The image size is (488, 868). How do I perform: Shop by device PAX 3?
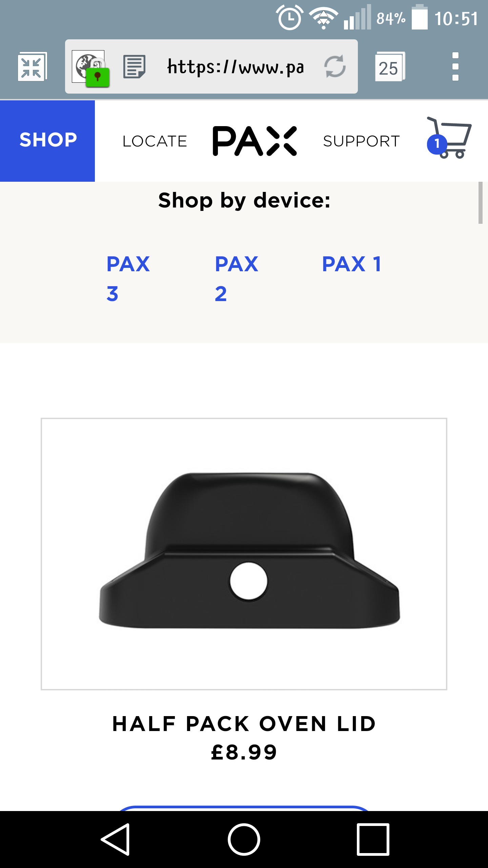[128, 278]
